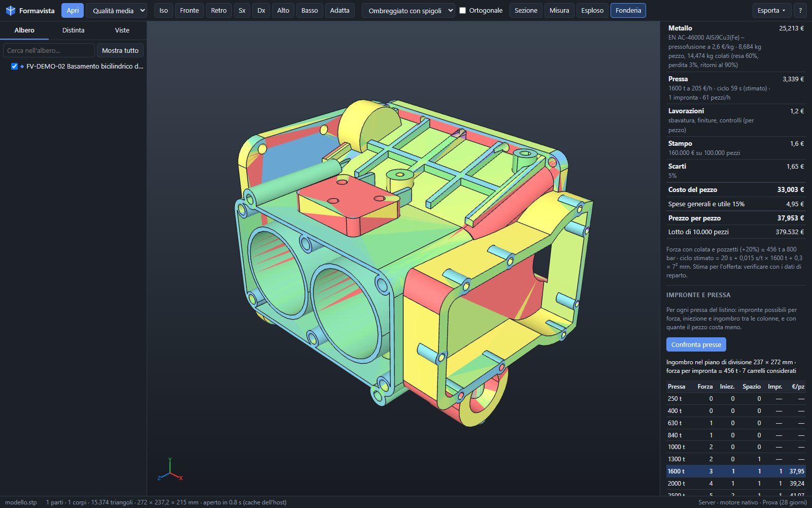The height and width of the screenshot is (508, 812).
Task: Select the 2000 t press row
Action: click(x=736, y=484)
